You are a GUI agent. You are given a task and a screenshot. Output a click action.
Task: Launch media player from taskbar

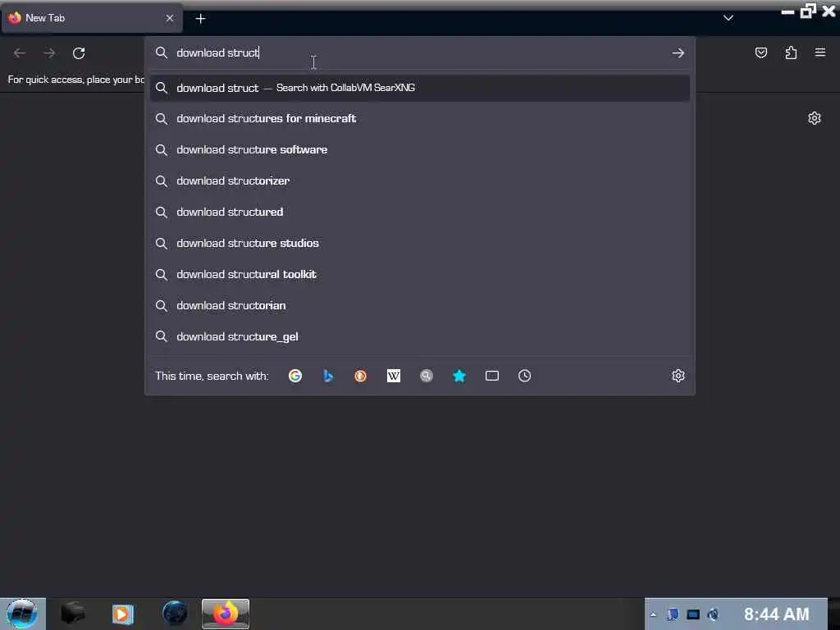123,614
